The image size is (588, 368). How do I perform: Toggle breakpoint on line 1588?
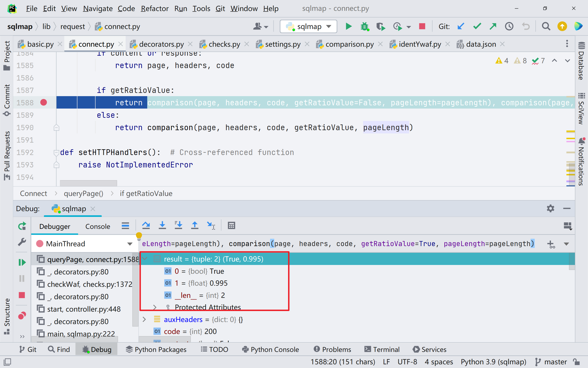[43, 103]
